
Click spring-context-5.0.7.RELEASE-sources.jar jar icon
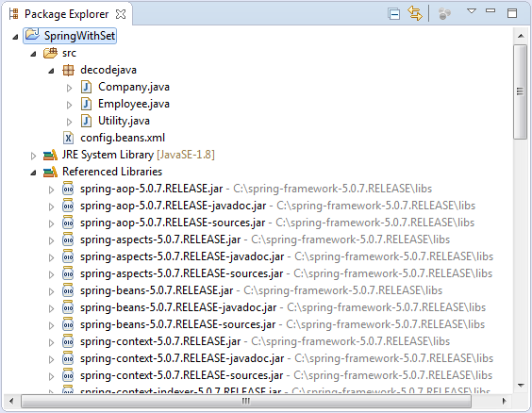tap(68, 375)
